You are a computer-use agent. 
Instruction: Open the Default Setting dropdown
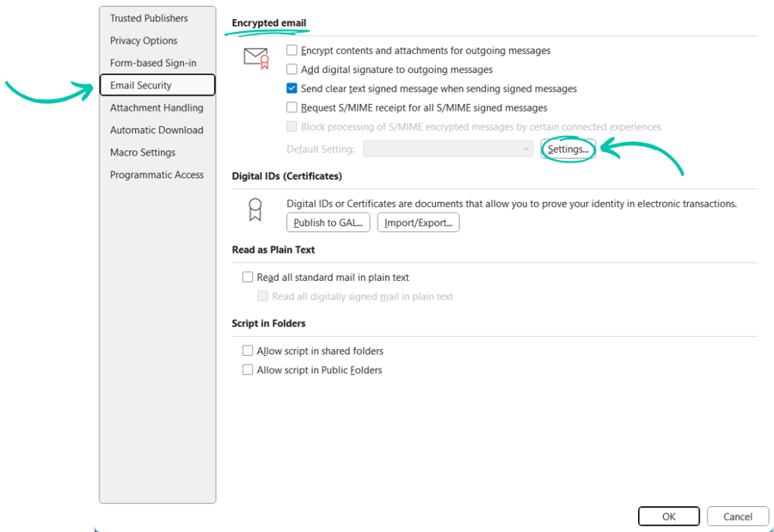(x=447, y=148)
